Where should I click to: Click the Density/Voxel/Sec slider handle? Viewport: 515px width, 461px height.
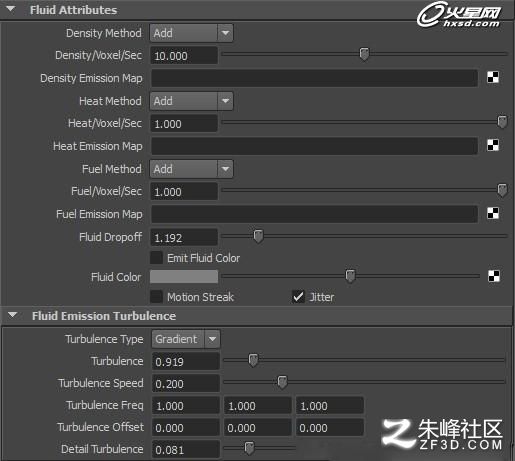pos(364,54)
